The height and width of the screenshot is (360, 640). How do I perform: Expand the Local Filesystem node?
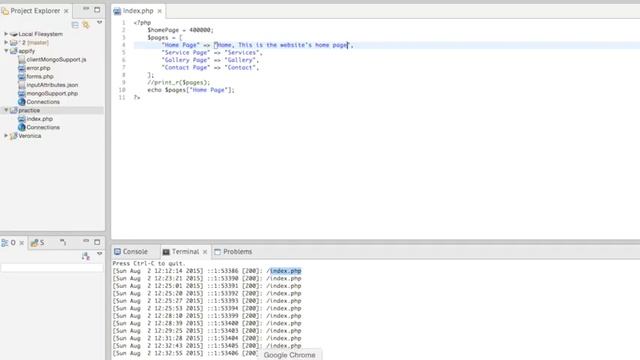point(6,34)
